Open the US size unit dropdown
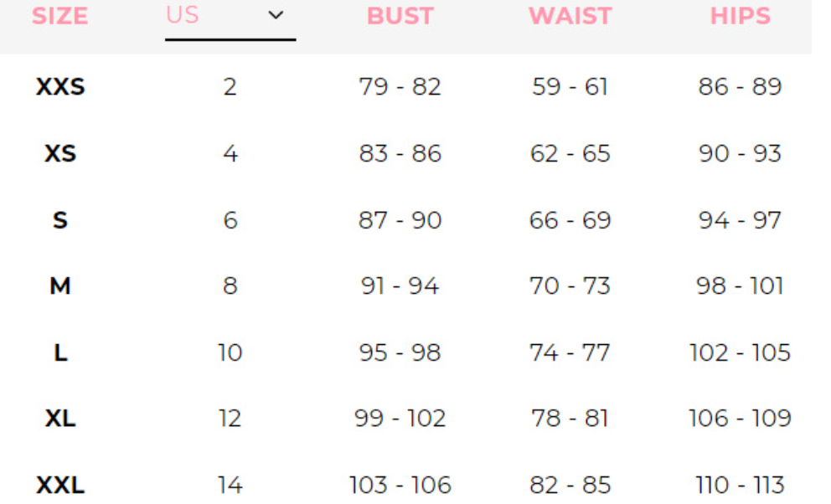The image size is (831, 504). (229, 17)
